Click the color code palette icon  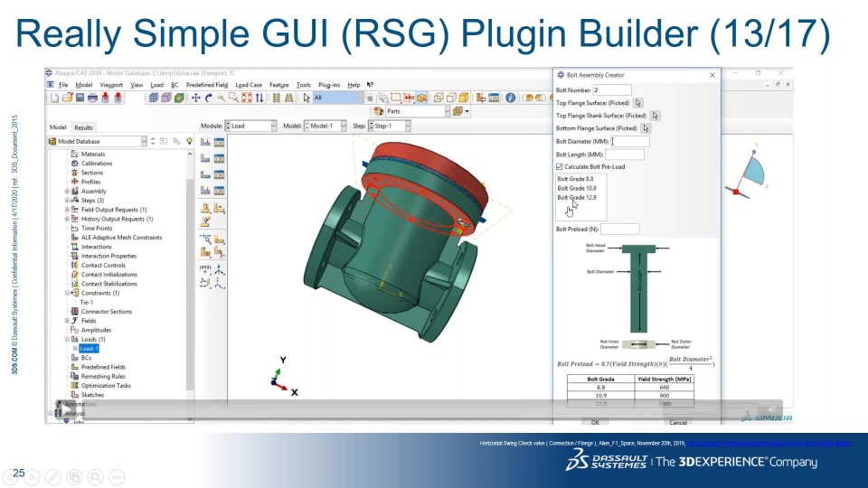pyautogui.click(x=379, y=111)
